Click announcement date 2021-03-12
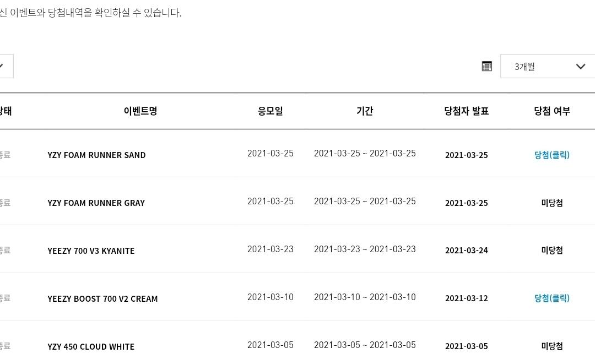595x364 pixels. pos(466,298)
